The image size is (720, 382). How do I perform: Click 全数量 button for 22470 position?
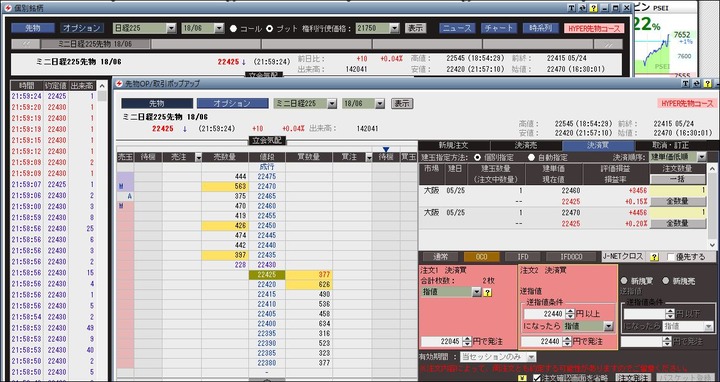coord(678,224)
